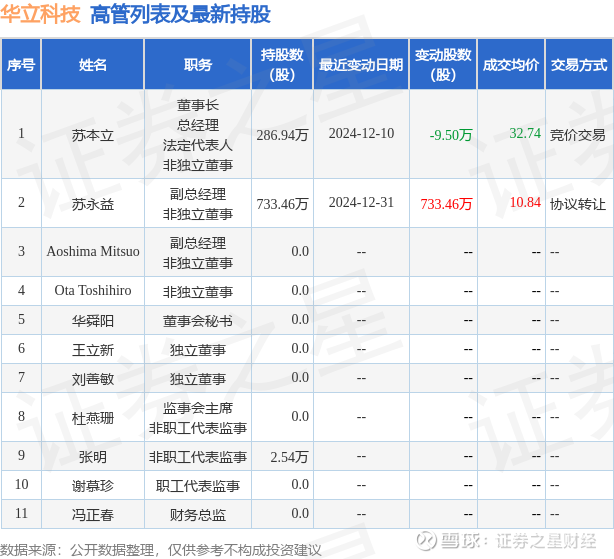Click the name 谢慕珍
This screenshot has width=614, height=559.
pos(93,486)
